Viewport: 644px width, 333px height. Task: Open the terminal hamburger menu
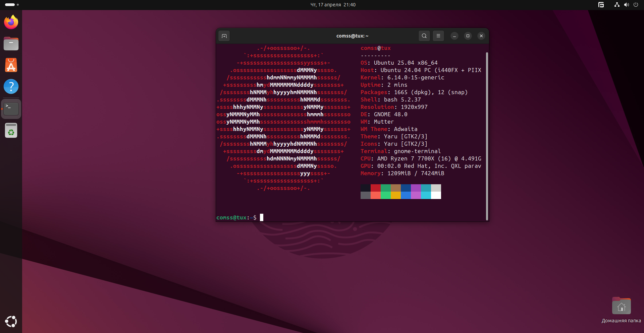click(438, 36)
